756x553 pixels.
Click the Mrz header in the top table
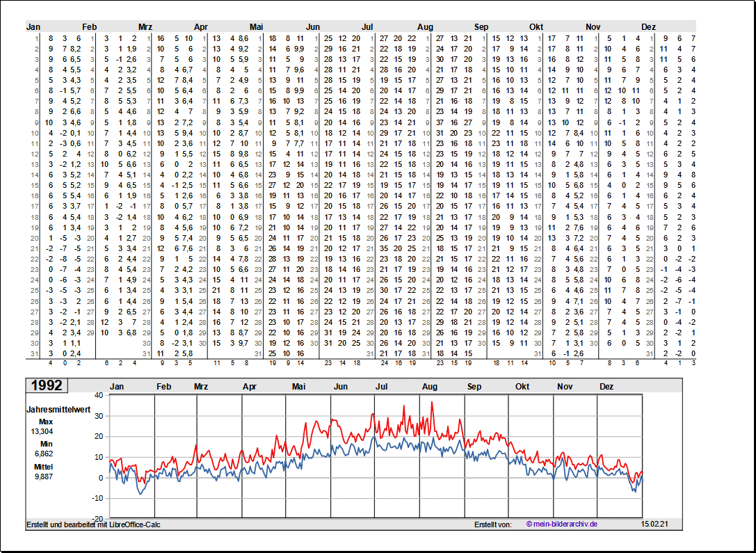point(145,27)
